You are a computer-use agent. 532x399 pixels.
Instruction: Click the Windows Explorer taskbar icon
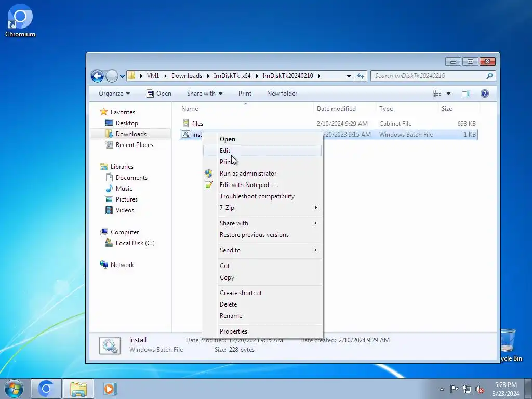point(78,389)
